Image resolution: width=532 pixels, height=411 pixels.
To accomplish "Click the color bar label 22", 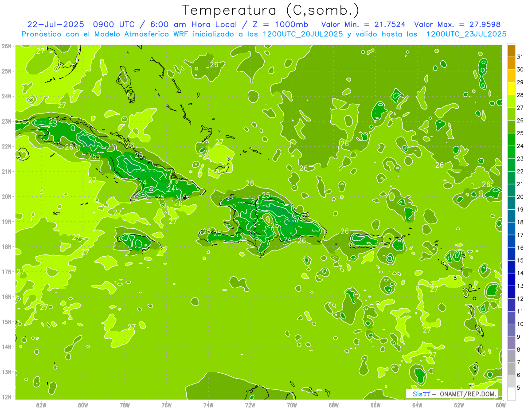I will coord(520,171).
